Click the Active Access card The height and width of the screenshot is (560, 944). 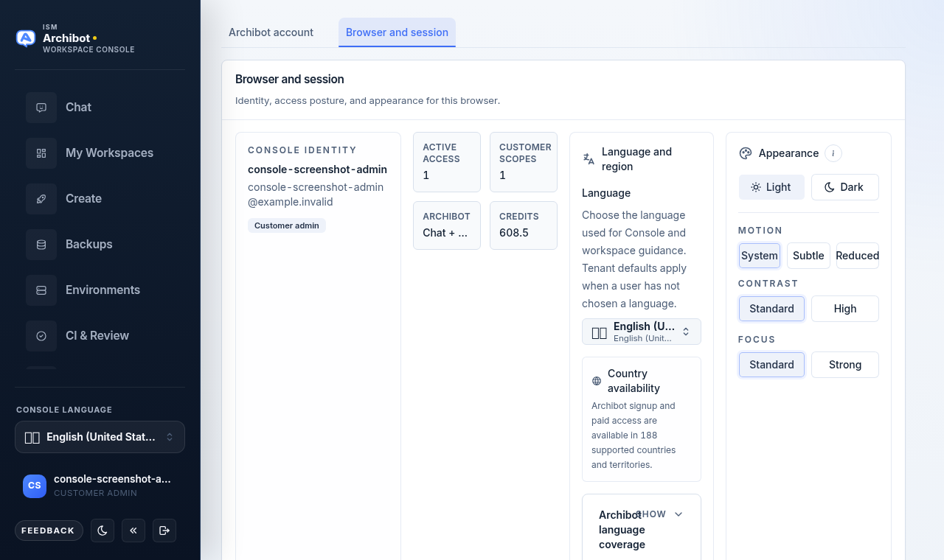click(447, 162)
